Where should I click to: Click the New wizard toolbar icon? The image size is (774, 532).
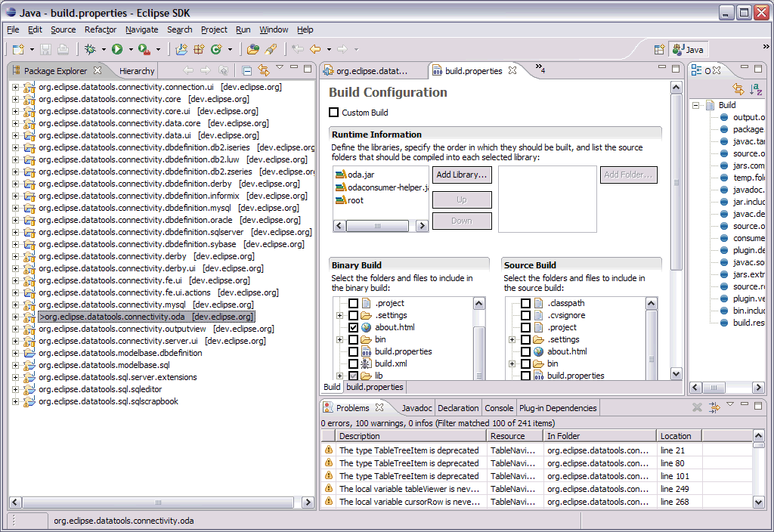pyautogui.click(x=18, y=49)
